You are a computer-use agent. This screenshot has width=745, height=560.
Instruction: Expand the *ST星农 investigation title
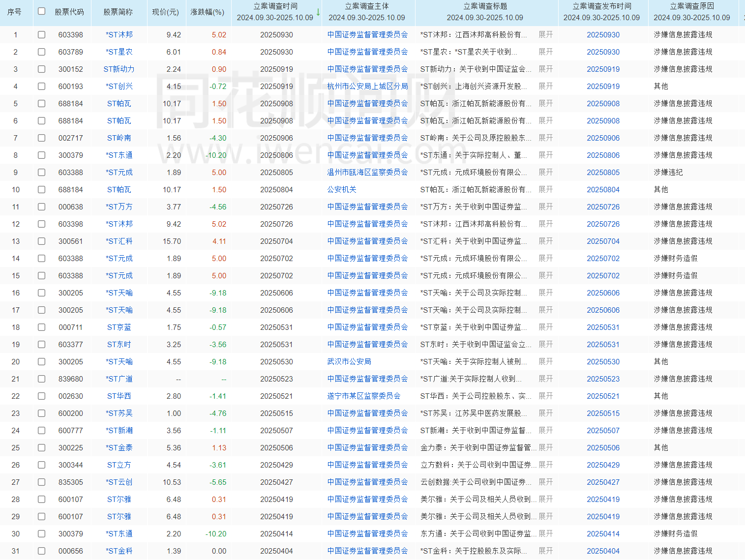click(x=546, y=52)
